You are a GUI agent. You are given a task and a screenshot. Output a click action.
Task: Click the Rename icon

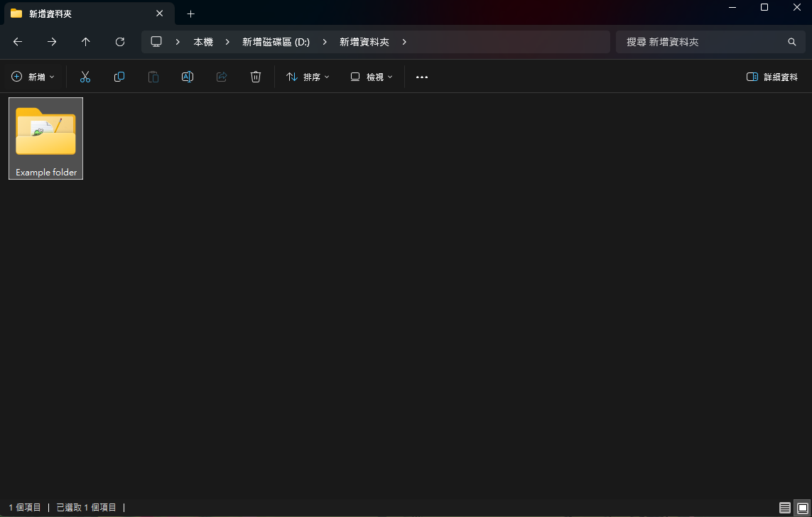tap(187, 76)
